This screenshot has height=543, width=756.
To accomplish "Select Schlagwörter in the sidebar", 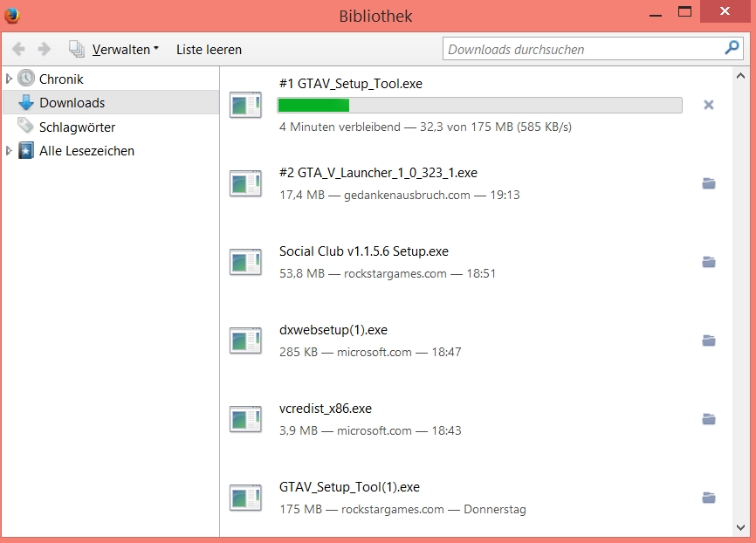I will (77, 127).
